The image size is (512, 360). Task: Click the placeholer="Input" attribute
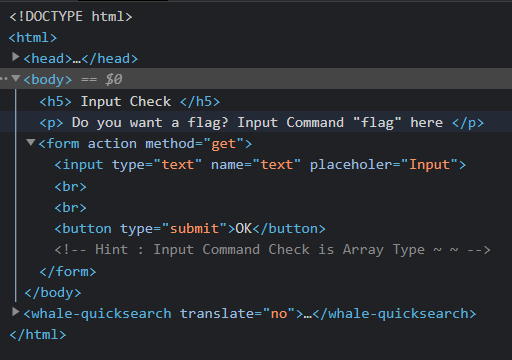(384, 165)
